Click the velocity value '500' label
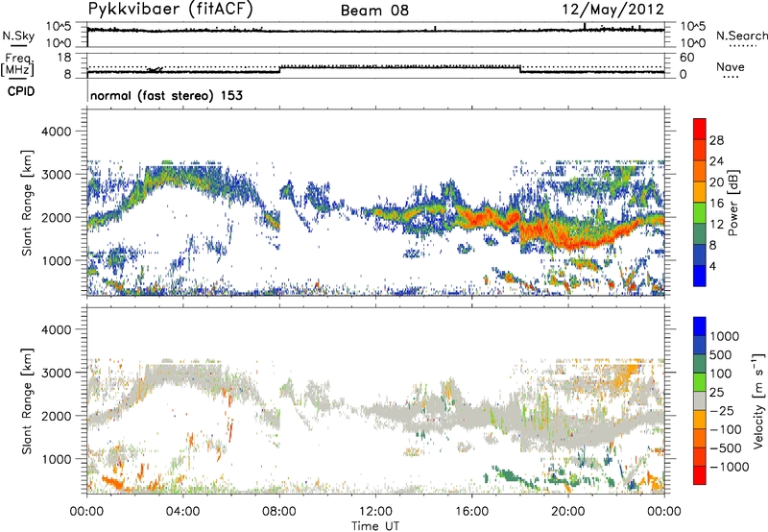Viewport: 768px width, 532px height. (x=721, y=354)
